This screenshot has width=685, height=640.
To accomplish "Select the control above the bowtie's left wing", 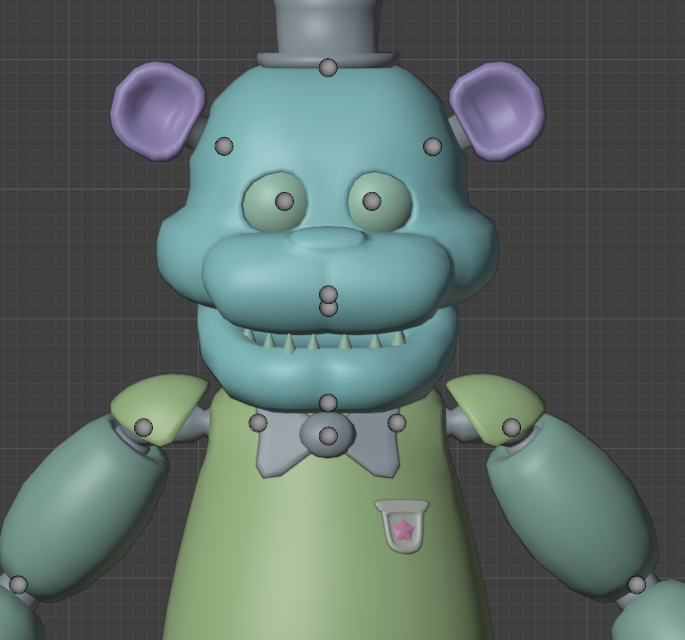I will pos(258,422).
